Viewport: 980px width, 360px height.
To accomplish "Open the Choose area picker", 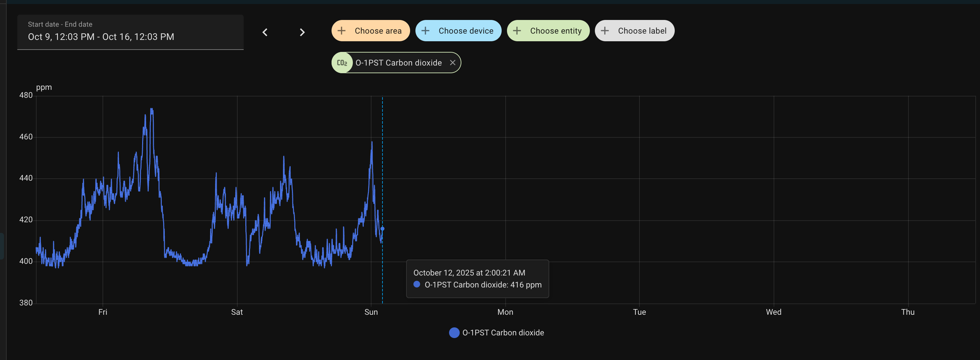I will click(x=378, y=31).
